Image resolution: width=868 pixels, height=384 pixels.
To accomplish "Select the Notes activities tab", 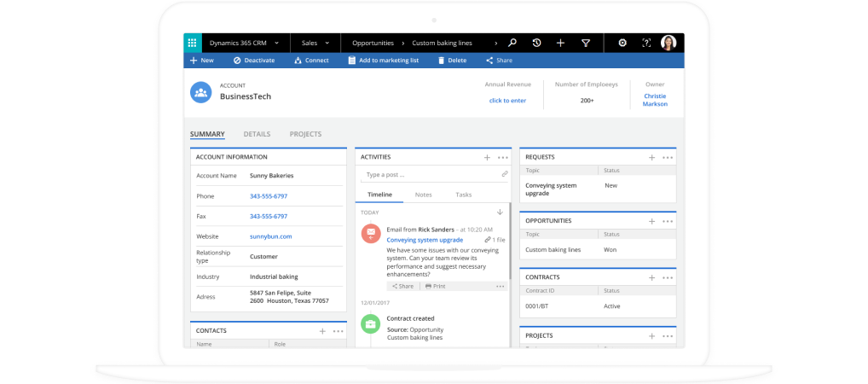I will [424, 195].
